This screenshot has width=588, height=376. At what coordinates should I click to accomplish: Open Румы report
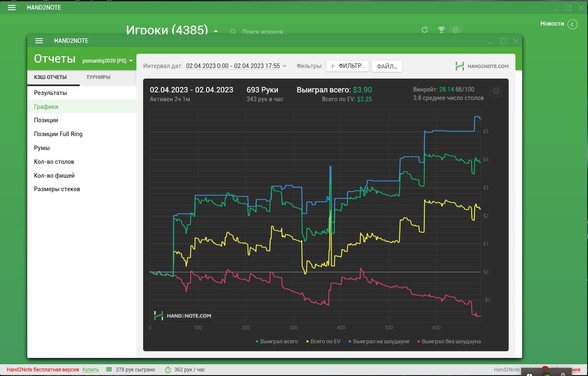point(82,148)
